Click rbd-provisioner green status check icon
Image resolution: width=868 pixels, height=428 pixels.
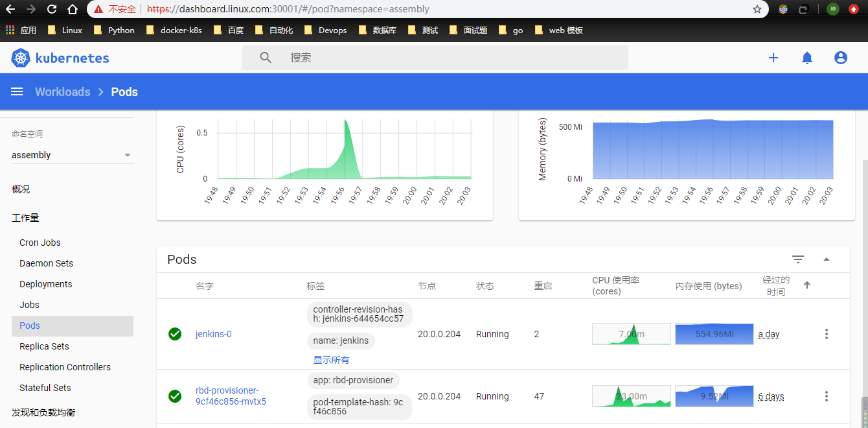click(174, 396)
